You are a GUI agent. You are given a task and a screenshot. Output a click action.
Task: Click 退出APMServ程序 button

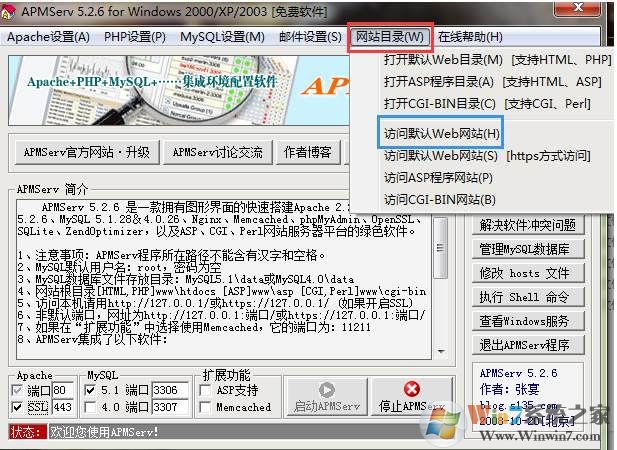click(528, 345)
